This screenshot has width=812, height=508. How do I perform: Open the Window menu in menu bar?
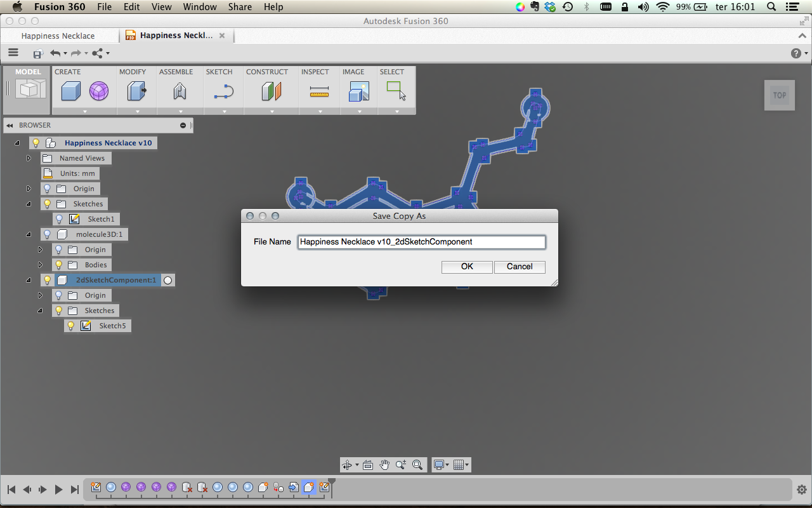[200, 7]
